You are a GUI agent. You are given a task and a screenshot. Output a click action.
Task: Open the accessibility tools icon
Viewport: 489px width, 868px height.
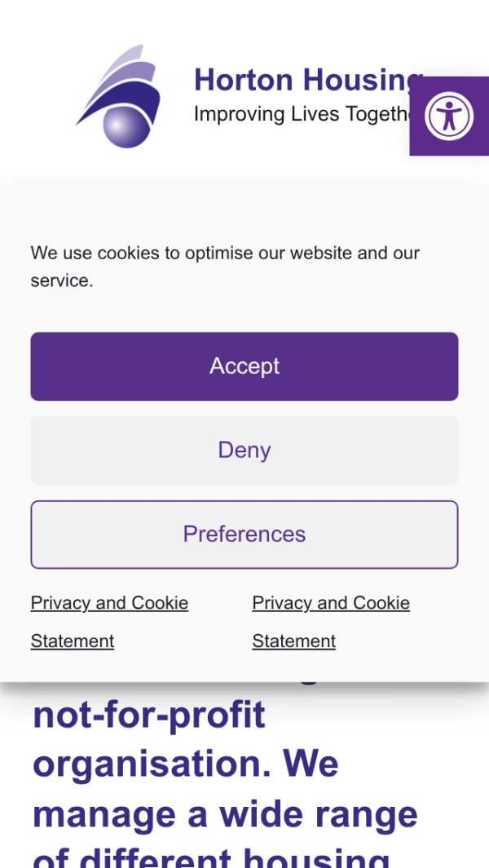point(449,117)
